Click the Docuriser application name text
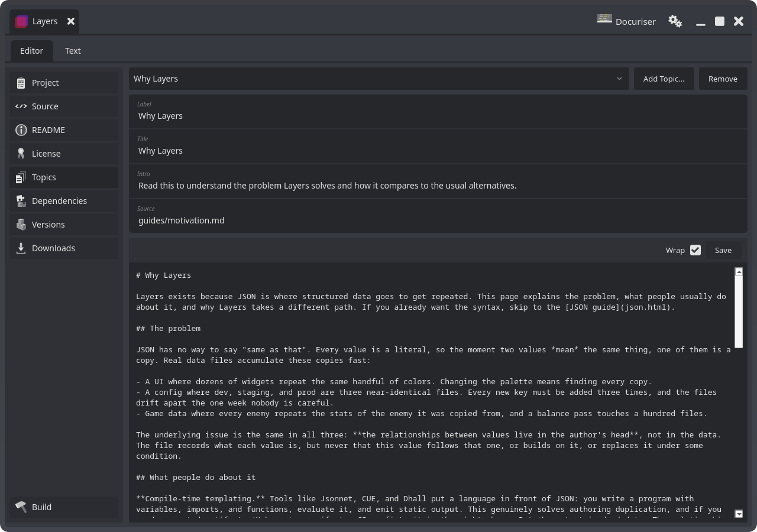The height and width of the screenshot is (532, 757). pyautogui.click(x=636, y=22)
